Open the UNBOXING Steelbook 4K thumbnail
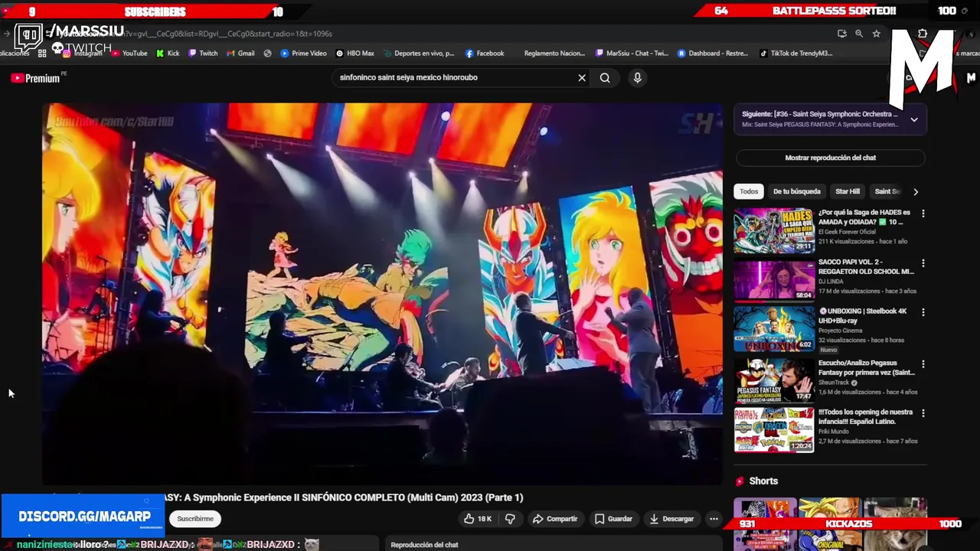Screen dimensions: 980x551 (774, 328)
